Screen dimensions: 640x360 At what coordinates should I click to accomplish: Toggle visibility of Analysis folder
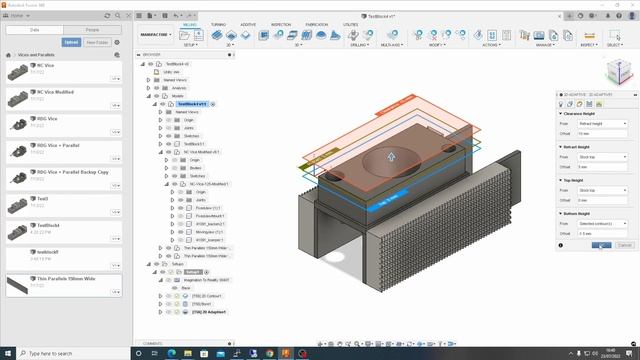tap(157, 88)
